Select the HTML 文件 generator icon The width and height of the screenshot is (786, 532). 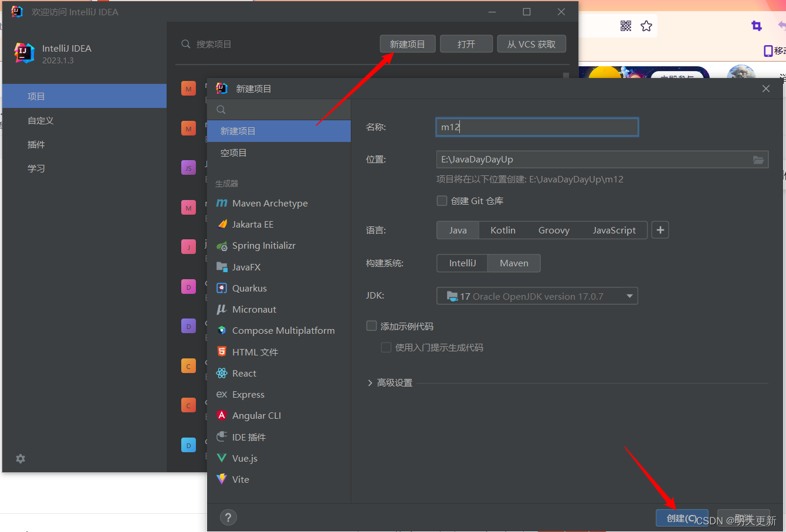(222, 351)
